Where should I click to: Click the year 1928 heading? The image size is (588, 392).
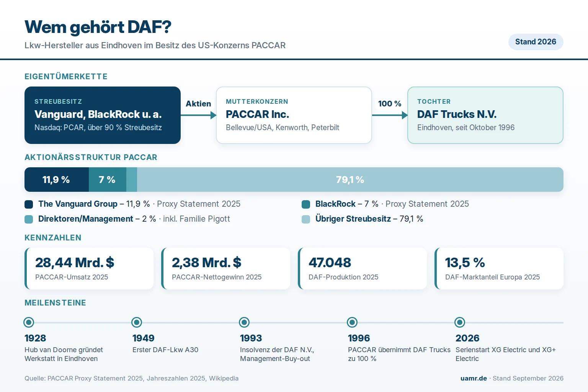tap(35, 338)
